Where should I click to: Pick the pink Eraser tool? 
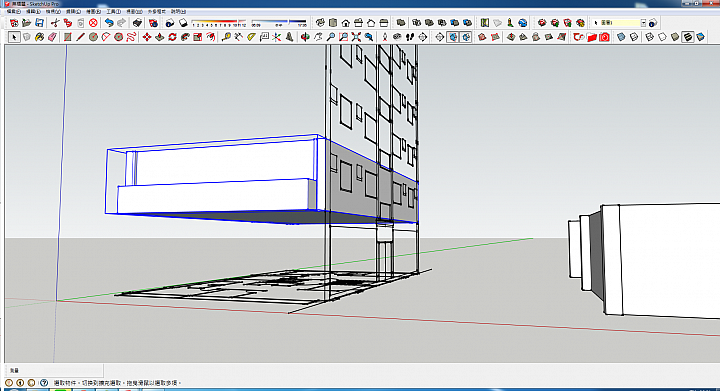pos(52,37)
